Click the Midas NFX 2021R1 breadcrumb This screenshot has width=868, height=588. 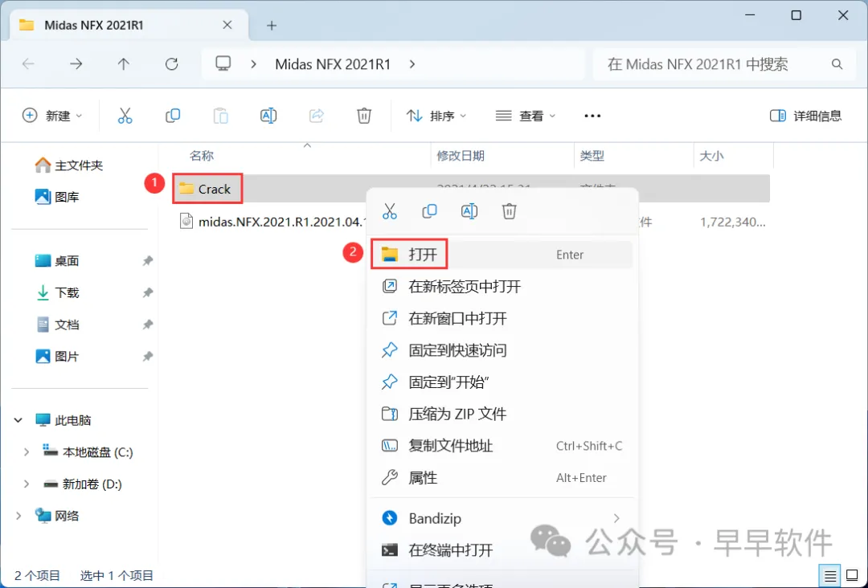pos(333,64)
